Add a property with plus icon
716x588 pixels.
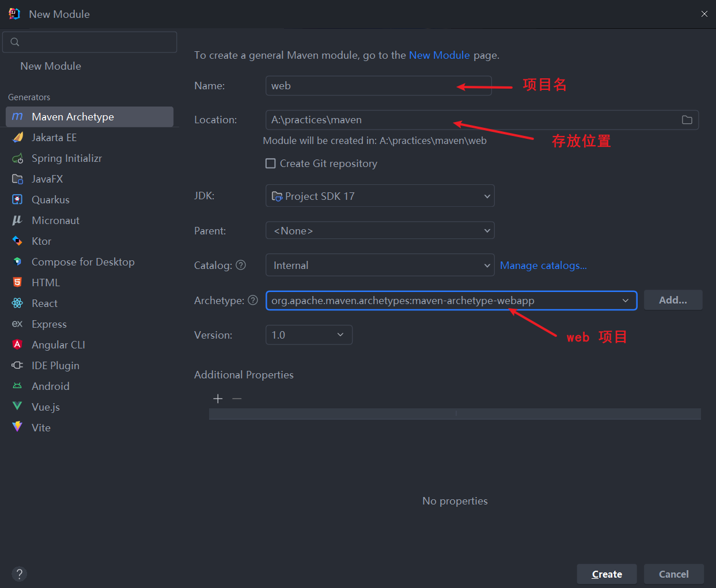tap(218, 399)
